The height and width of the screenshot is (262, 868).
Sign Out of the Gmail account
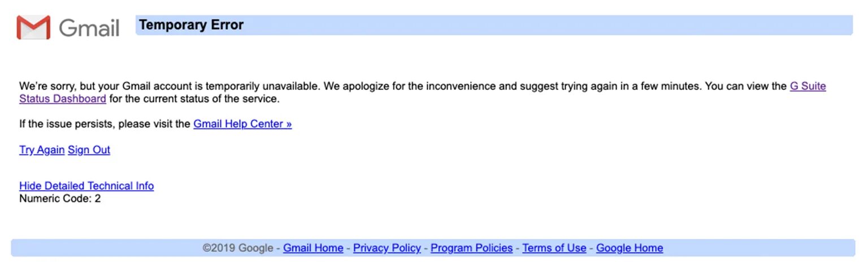tap(89, 150)
